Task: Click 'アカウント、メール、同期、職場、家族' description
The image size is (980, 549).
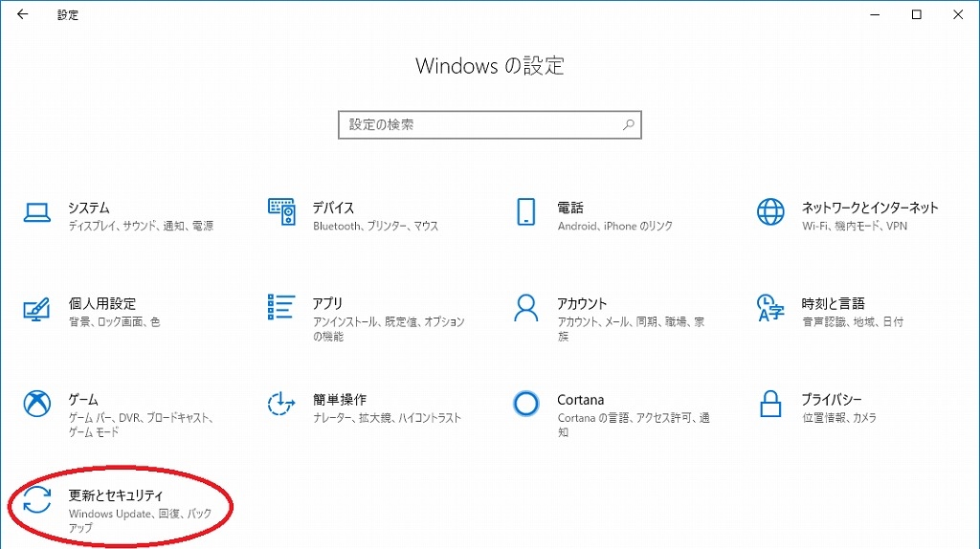Action: [x=632, y=328]
